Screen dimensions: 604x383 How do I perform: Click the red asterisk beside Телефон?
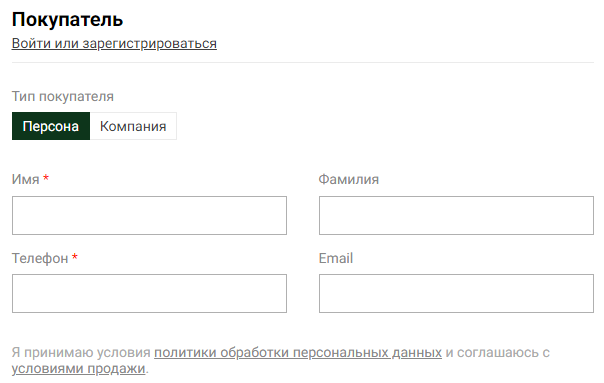pos(75,257)
